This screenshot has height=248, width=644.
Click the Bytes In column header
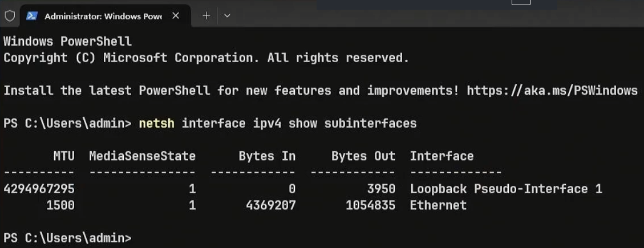pyautogui.click(x=267, y=156)
